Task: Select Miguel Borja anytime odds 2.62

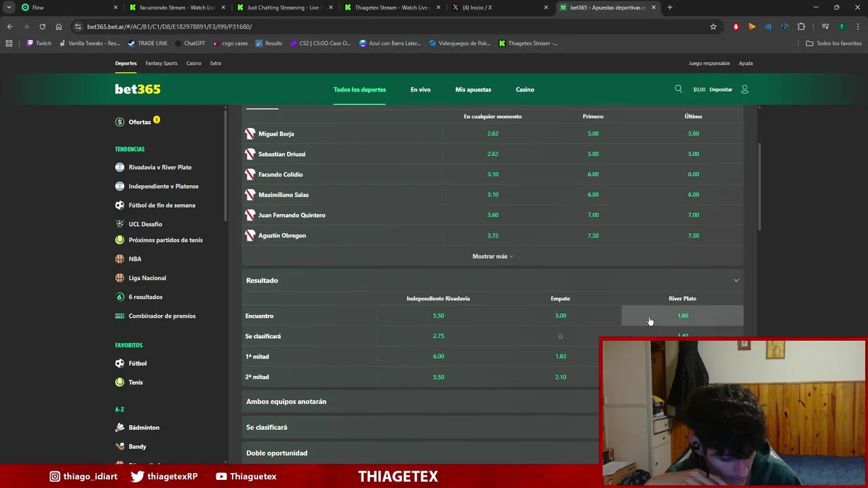Action: (492, 134)
